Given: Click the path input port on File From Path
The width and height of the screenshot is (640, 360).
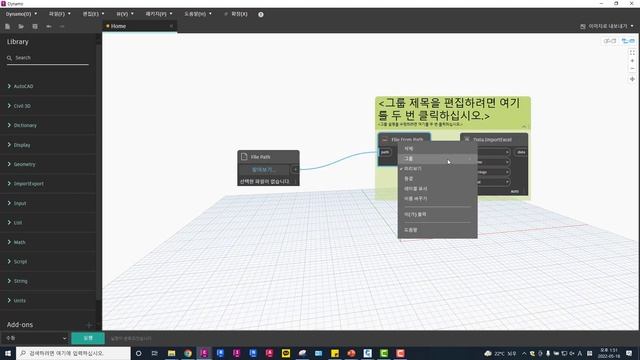Looking at the screenshot, I should pyautogui.click(x=385, y=152).
